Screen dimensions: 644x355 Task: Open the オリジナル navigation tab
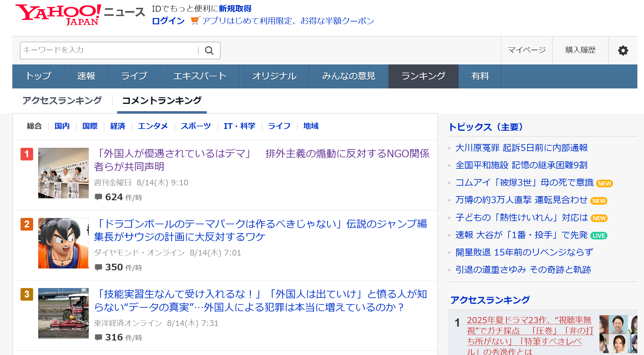(274, 76)
